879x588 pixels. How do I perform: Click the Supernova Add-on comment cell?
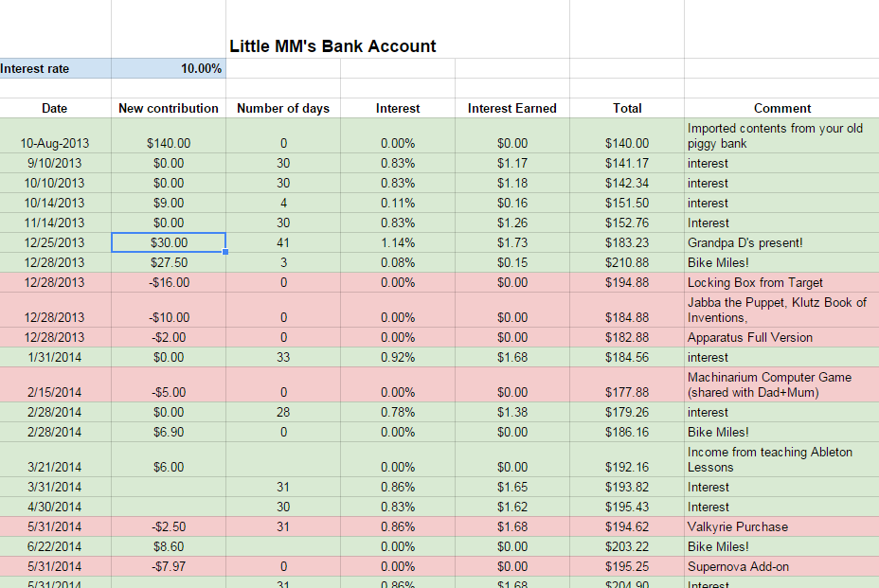738,566
